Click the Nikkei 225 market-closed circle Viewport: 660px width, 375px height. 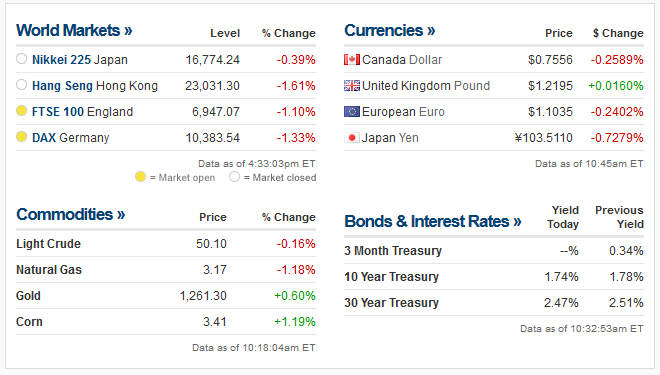point(21,59)
